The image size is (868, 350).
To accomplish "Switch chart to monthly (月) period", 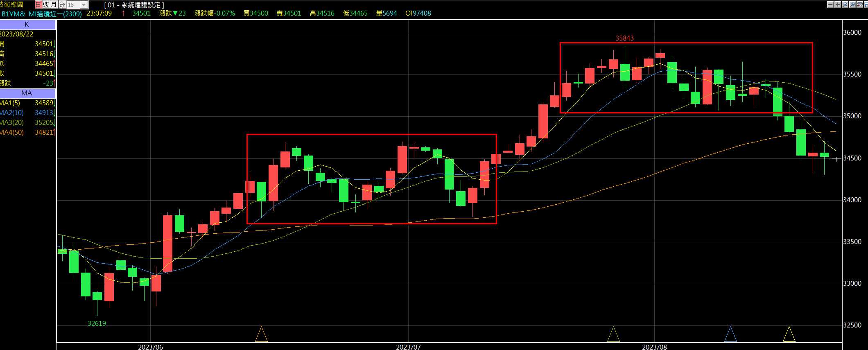I will [x=54, y=5].
